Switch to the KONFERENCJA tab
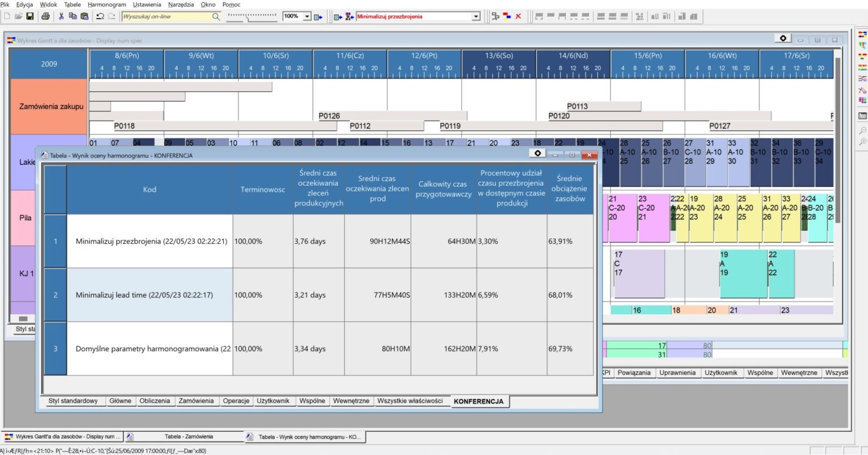 coord(479,401)
